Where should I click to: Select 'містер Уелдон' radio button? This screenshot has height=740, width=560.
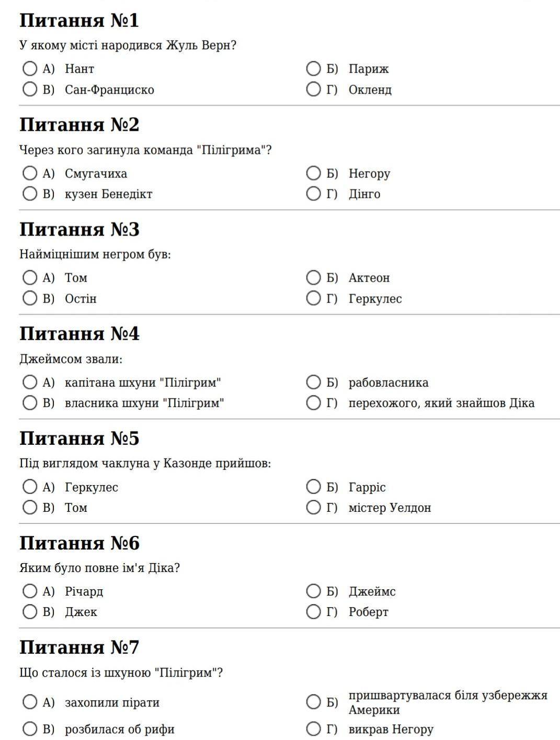pyautogui.click(x=313, y=507)
